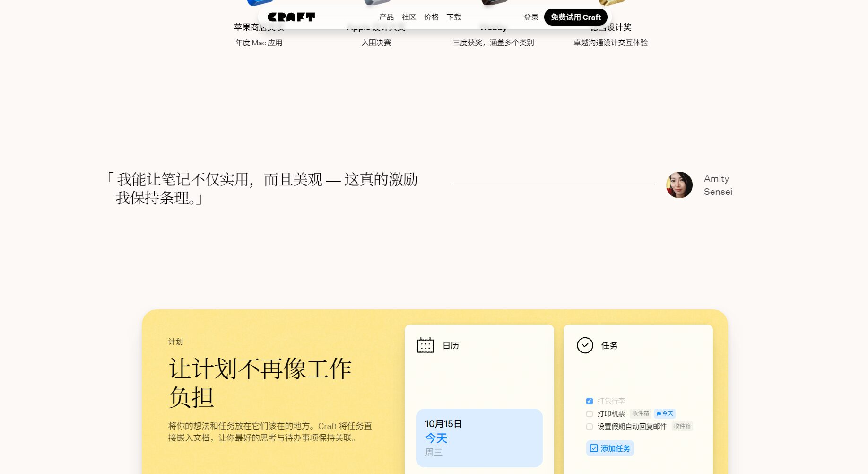
Task: Click the 让计划不再像工作负担 heading
Action: (x=260, y=382)
